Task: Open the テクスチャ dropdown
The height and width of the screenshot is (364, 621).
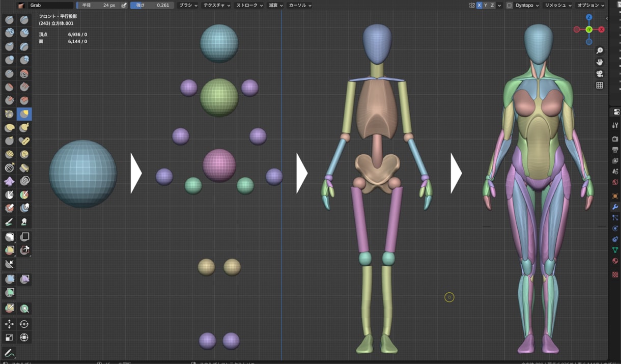Action: (216, 5)
